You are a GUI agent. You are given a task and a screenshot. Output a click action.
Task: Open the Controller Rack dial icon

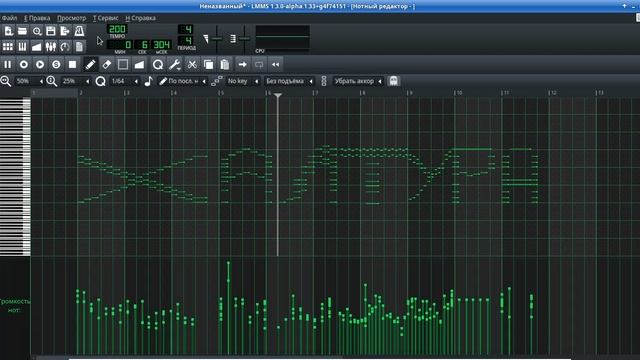[65, 47]
